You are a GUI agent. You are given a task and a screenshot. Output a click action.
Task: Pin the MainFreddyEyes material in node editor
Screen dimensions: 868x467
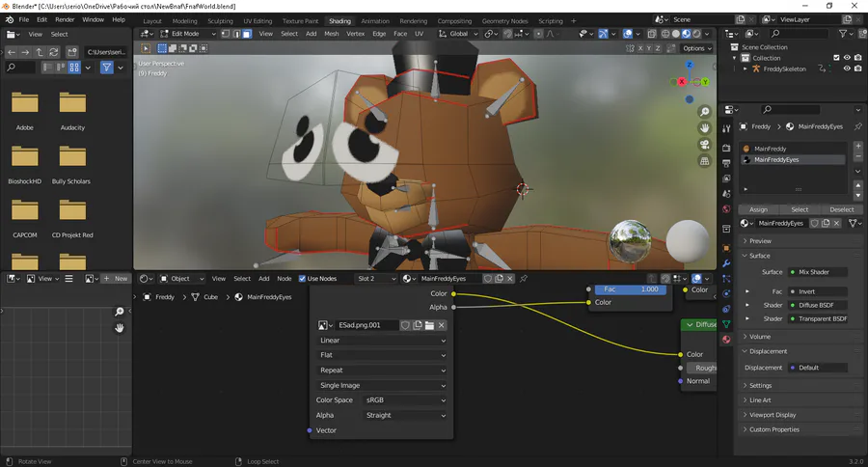(524, 279)
